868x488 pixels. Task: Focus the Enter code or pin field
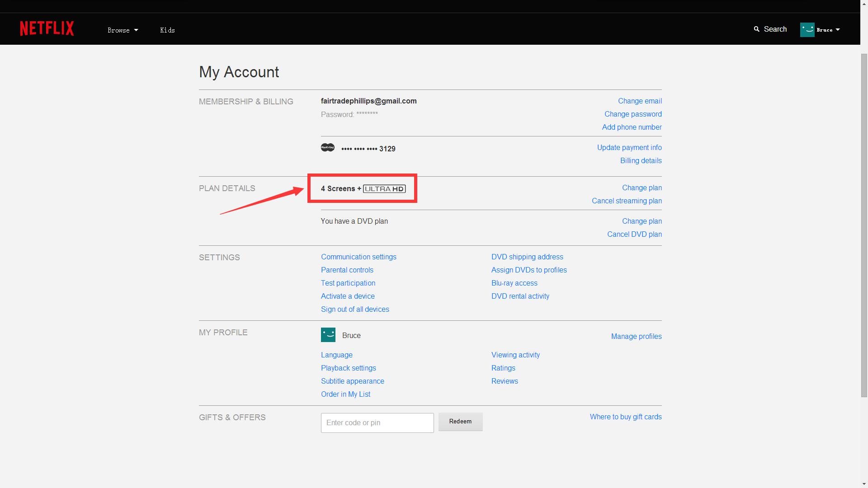pos(377,423)
